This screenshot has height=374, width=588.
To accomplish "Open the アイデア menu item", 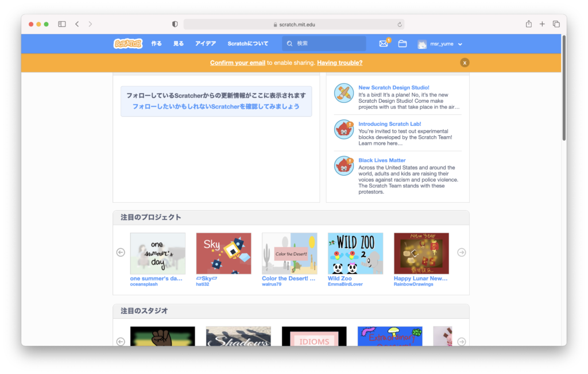I will [206, 44].
